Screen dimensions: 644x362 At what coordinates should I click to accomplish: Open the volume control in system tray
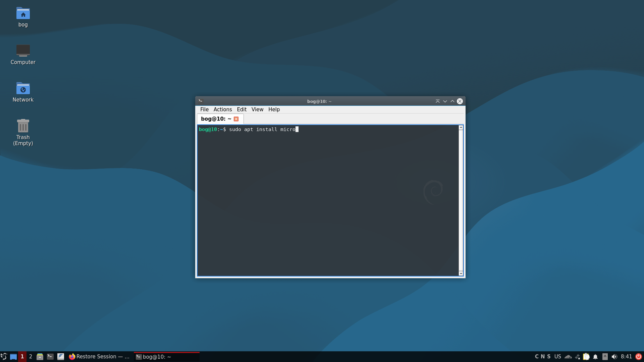(614, 356)
